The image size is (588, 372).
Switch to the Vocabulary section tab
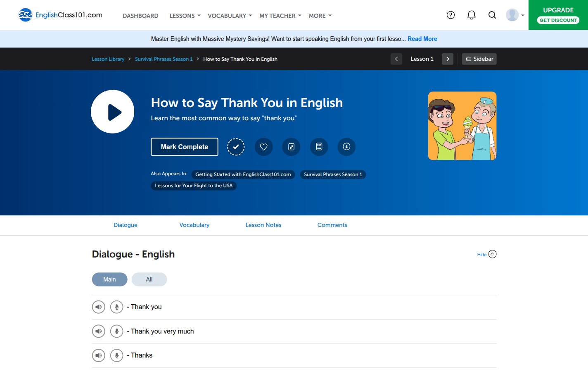(194, 225)
